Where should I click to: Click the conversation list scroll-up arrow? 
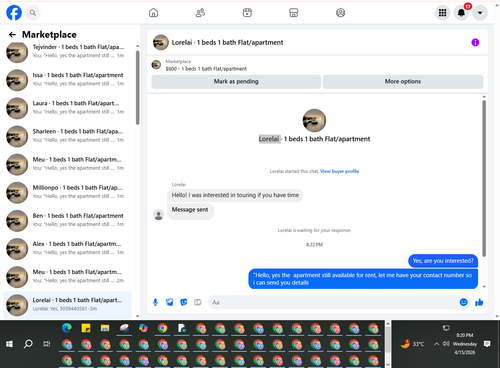pyautogui.click(x=137, y=46)
